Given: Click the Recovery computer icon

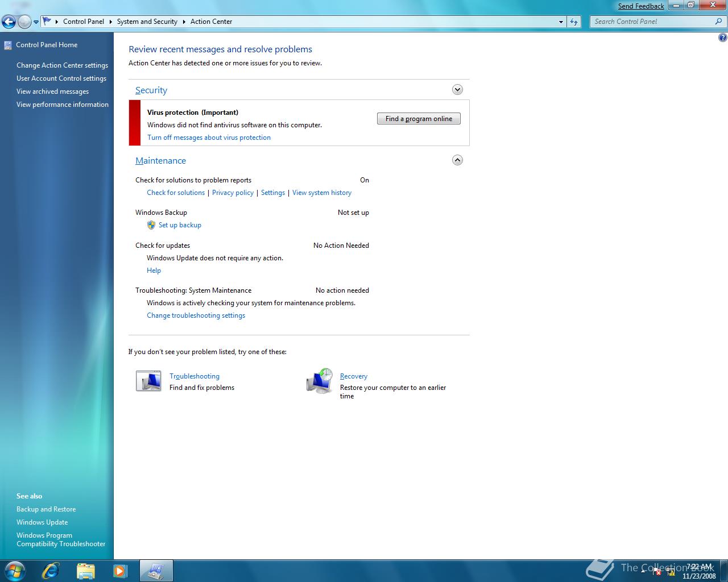Looking at the screenshot, I should (319, 381).
